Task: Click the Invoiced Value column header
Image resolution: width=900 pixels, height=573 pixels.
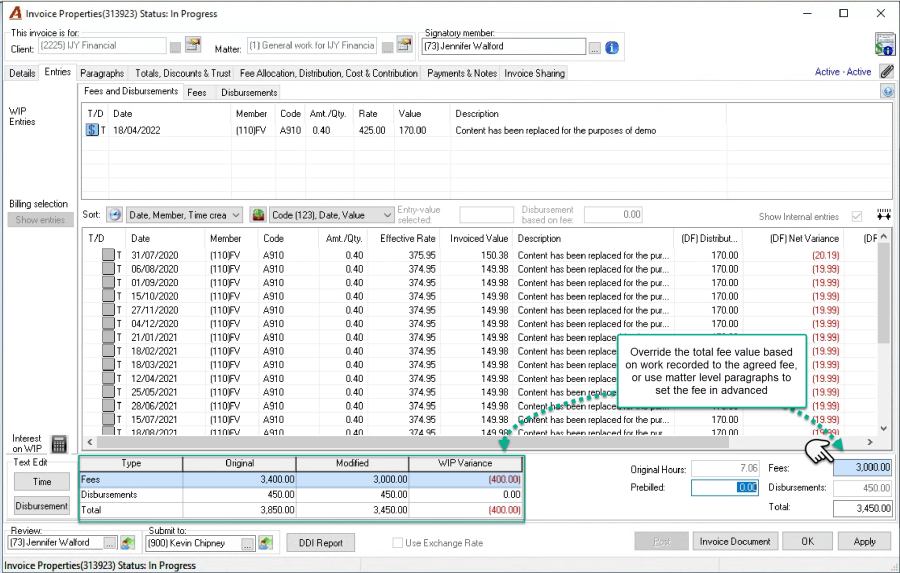Action: [x=479, y=238]
